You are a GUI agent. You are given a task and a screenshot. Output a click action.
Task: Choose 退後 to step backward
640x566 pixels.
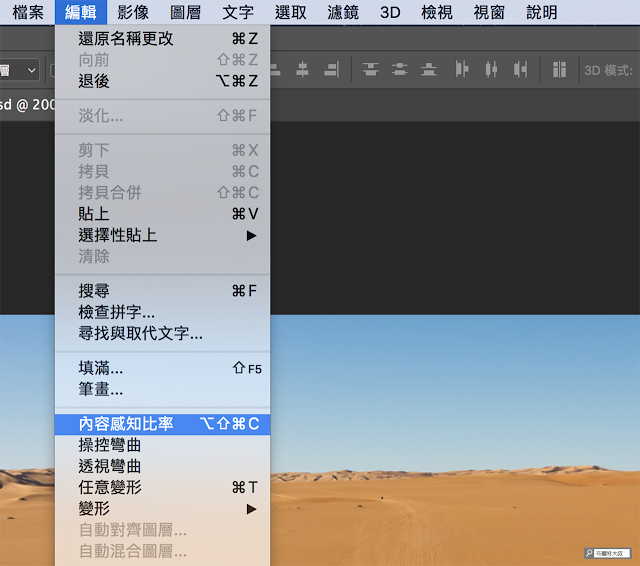[x=162, y=81]
